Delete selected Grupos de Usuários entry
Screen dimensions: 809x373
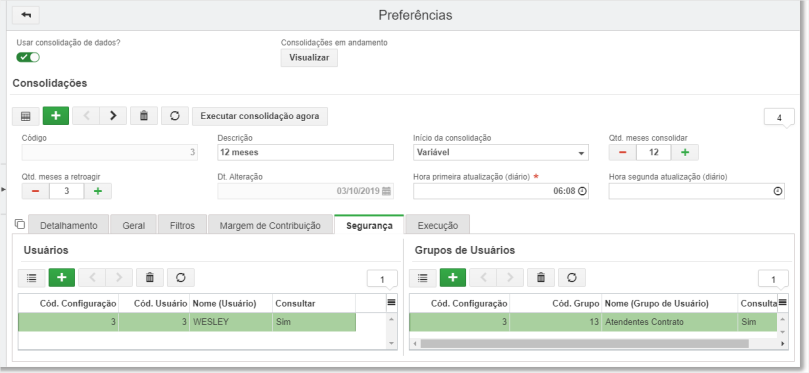click(541, 278)
